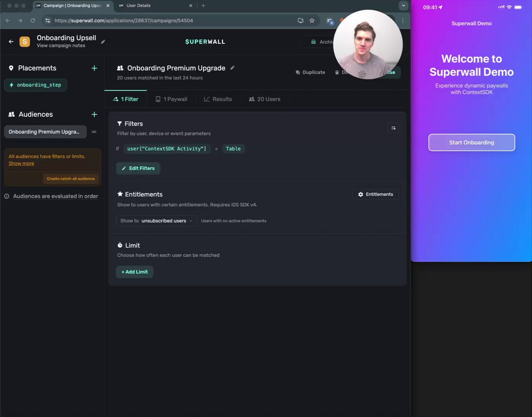This screenshot has width=532, height=417.
Task: Open the 1 Paywall tab
Action: tap(171, 99)
